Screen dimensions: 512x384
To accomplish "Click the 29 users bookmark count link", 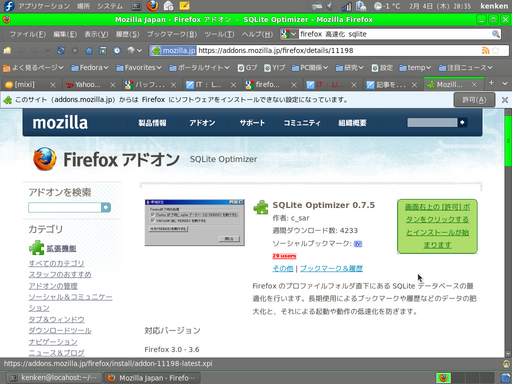I will pyautogui.click(x=284, y=256).
